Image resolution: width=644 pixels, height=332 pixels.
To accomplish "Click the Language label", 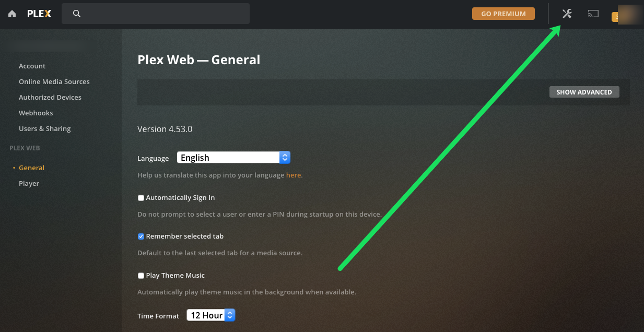I will coord(153,158).
